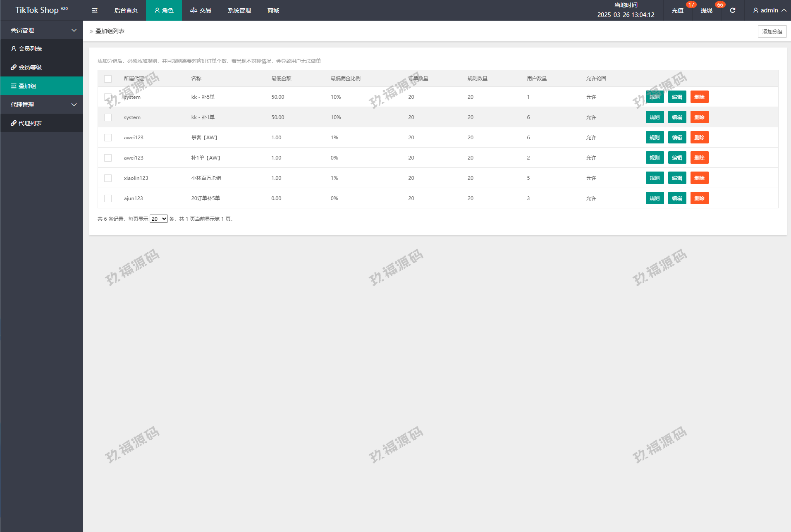Open the per-page records dropdown
Image resolution: width=791 pixels, height=532 pixels.
(x=158, y=219)
